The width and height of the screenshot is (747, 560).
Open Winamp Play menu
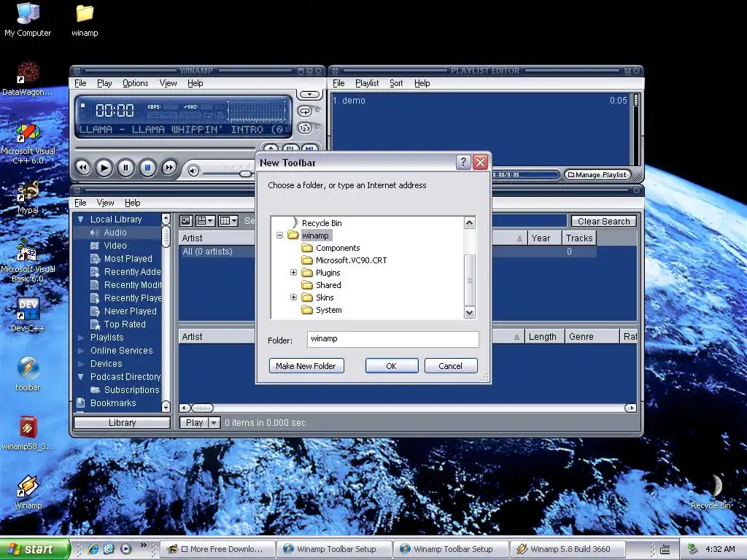104,83
